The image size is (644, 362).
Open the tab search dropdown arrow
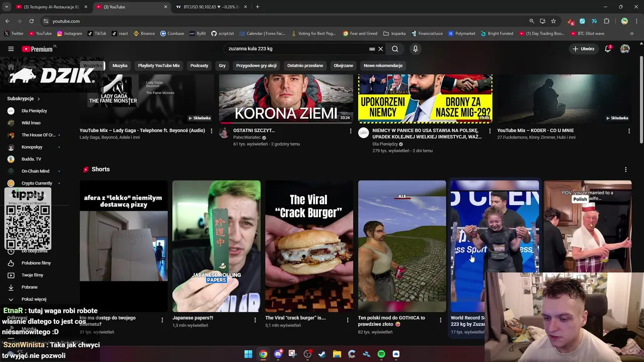tap(7, 7)
